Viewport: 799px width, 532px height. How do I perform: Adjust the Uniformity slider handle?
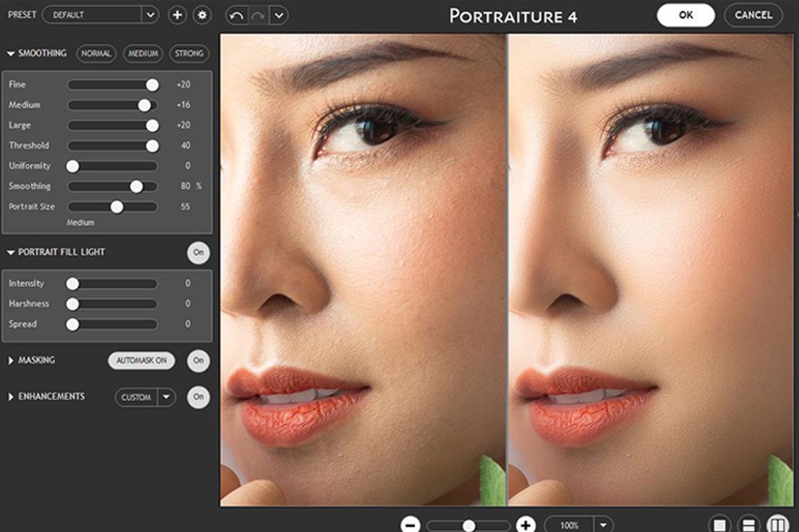pos(73,166)
